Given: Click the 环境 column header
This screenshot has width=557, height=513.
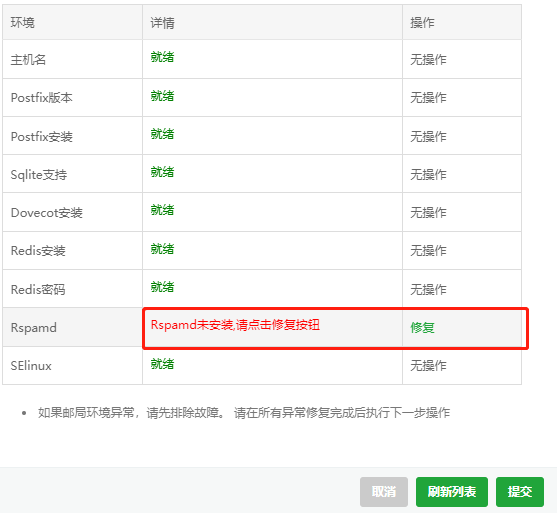Looking at the screenshot, I should 22,22.
